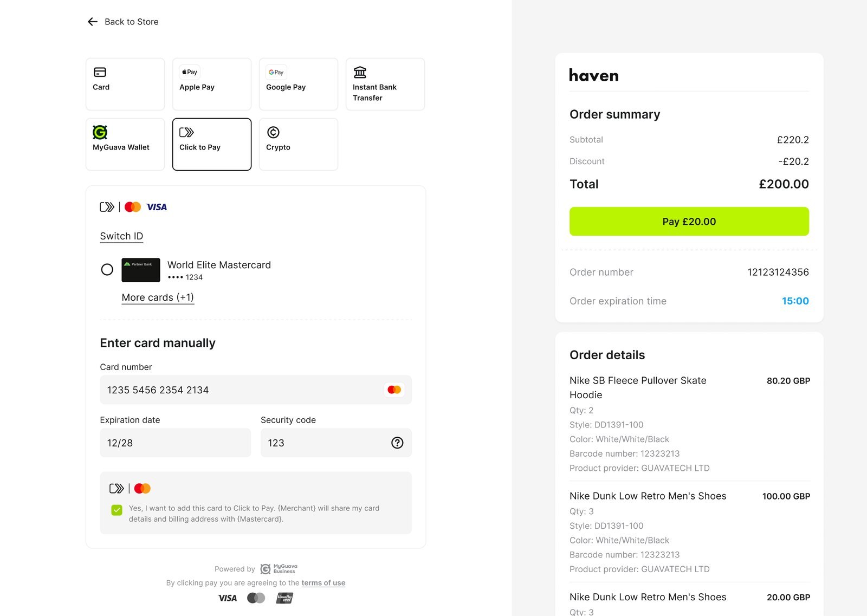Click the 20.00 GBP price

[x=788, y=598]
